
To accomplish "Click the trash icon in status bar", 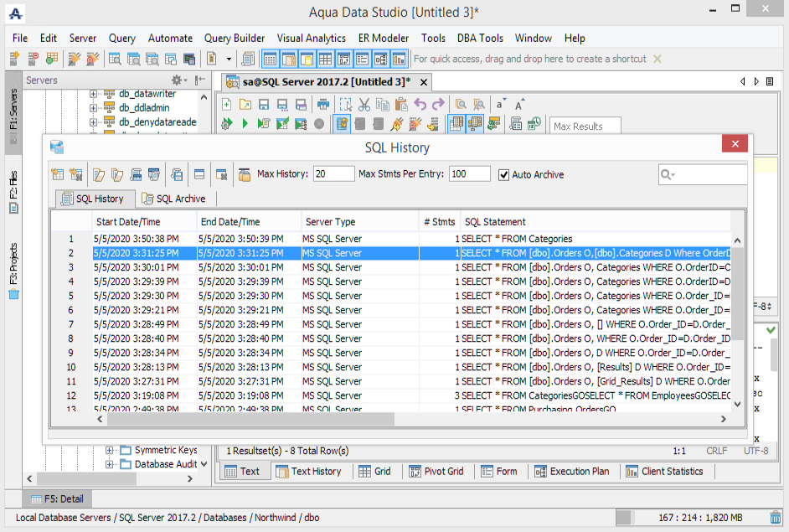I will click(x=776, y=518).
